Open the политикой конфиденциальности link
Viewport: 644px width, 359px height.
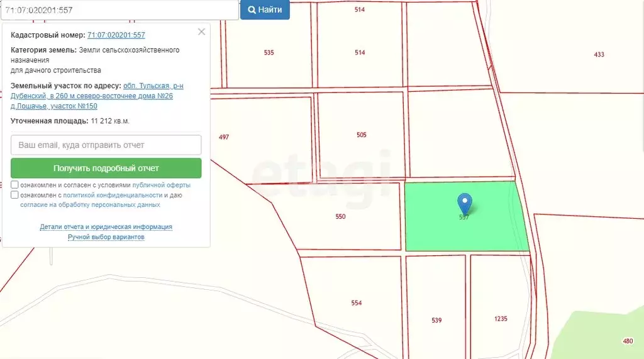pyautogui.click(x=113, y=195)
